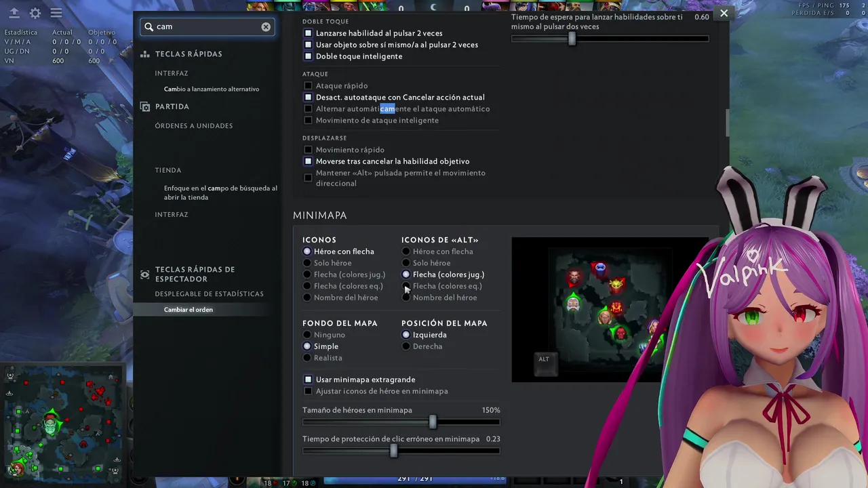Choose Simple for Fondo del mapa
This screenshot has height=488, width=868.
[307, 346]
